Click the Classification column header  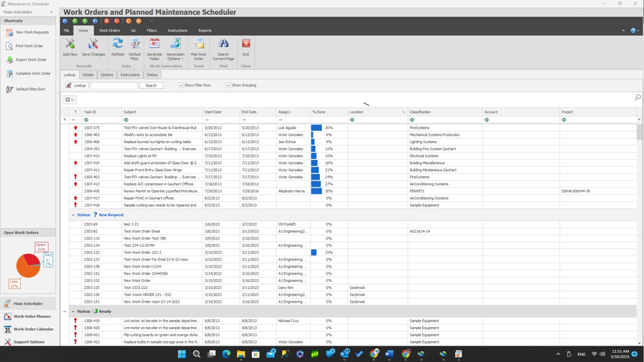coord(445,112)
